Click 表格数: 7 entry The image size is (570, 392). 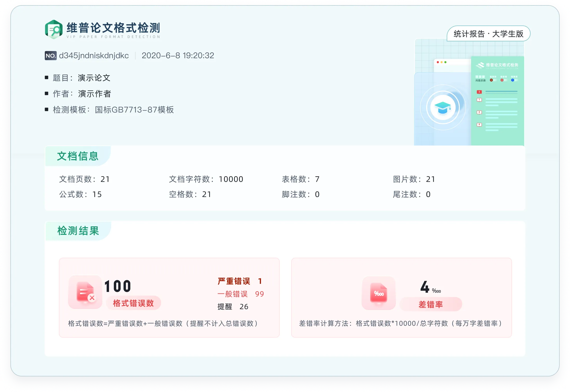pos(301,179)
